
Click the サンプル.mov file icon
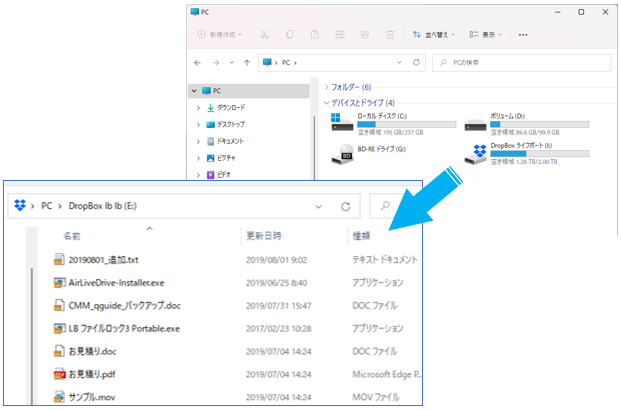tap(59, 397)
